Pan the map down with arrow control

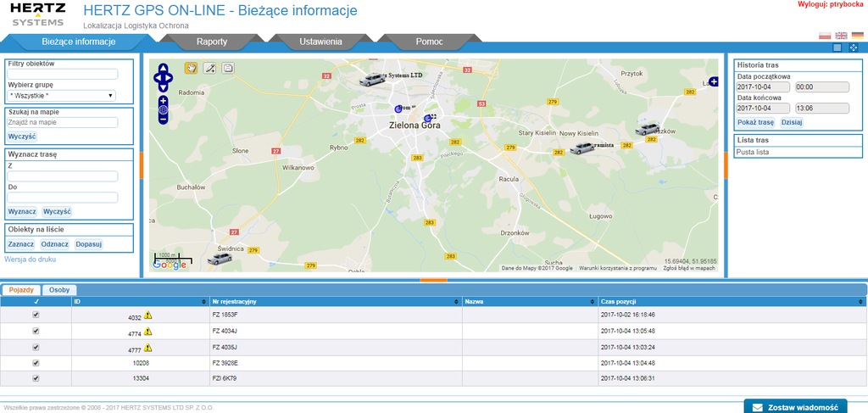tap(163, 87)
